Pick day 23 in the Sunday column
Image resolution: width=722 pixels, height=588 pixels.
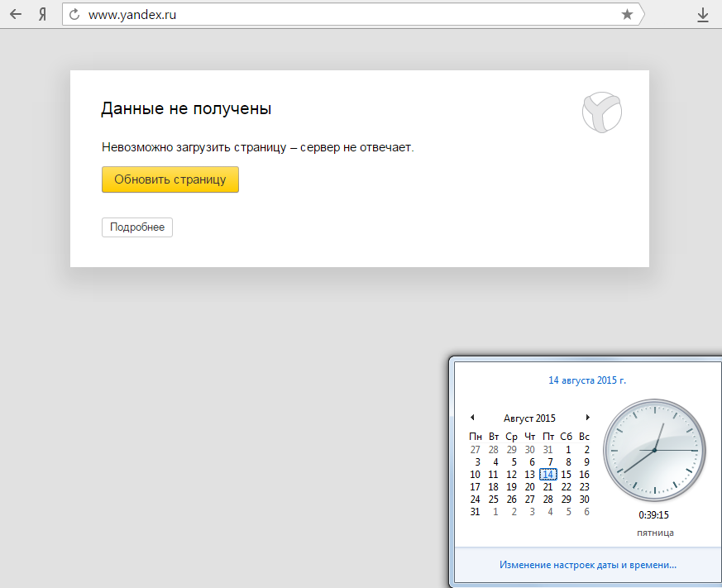click(x=584, y=487)
